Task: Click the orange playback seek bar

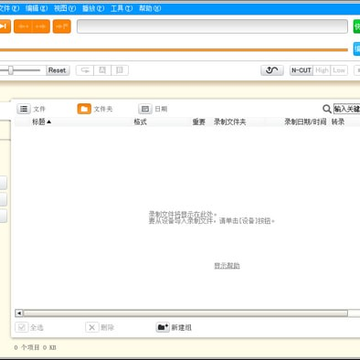Action: point(174,50)
